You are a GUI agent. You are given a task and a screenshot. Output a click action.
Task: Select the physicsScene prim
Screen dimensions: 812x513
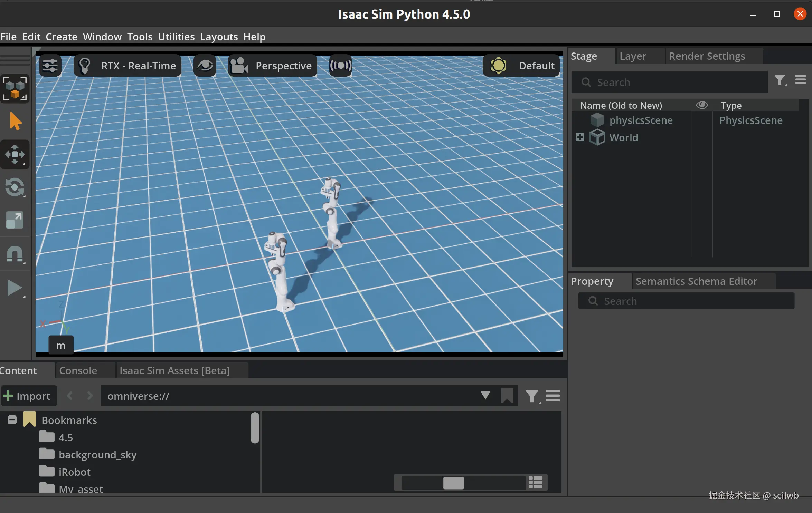(x=641, y=120)
